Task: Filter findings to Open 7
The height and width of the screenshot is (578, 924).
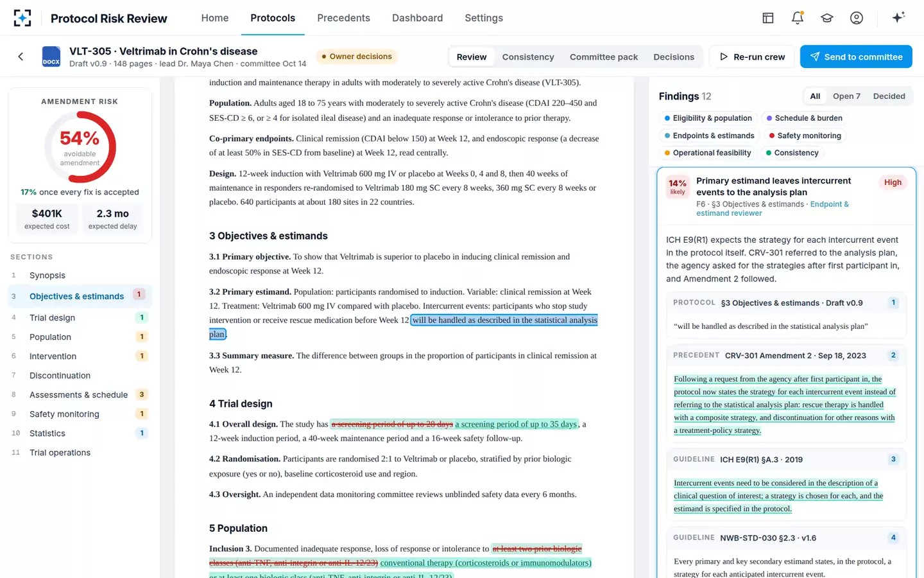Action: pos(846,96)
